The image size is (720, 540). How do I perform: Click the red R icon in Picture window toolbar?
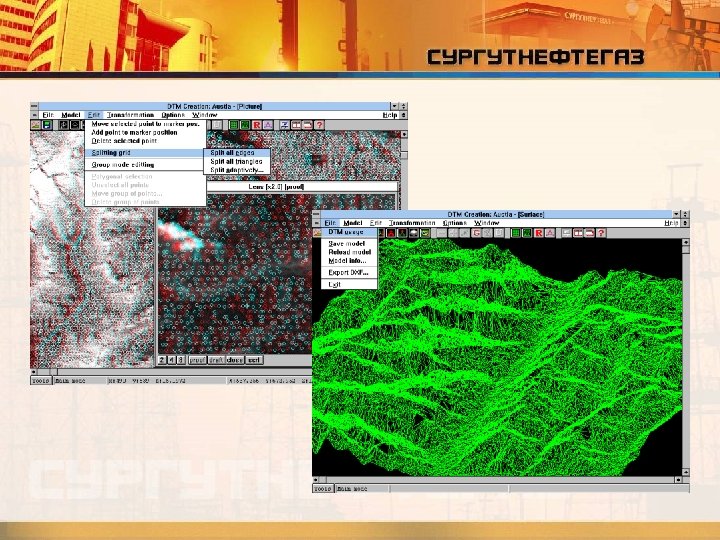click(x=257, y=125)
